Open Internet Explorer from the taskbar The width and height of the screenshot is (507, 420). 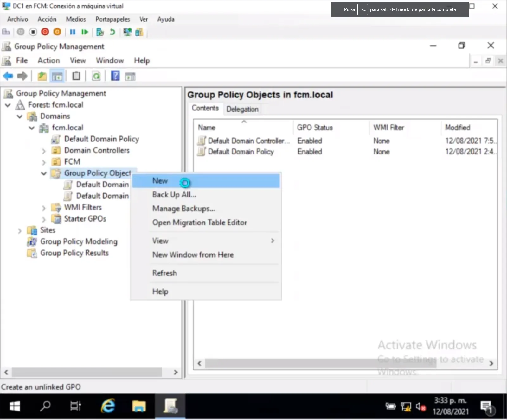click(108, 406)
